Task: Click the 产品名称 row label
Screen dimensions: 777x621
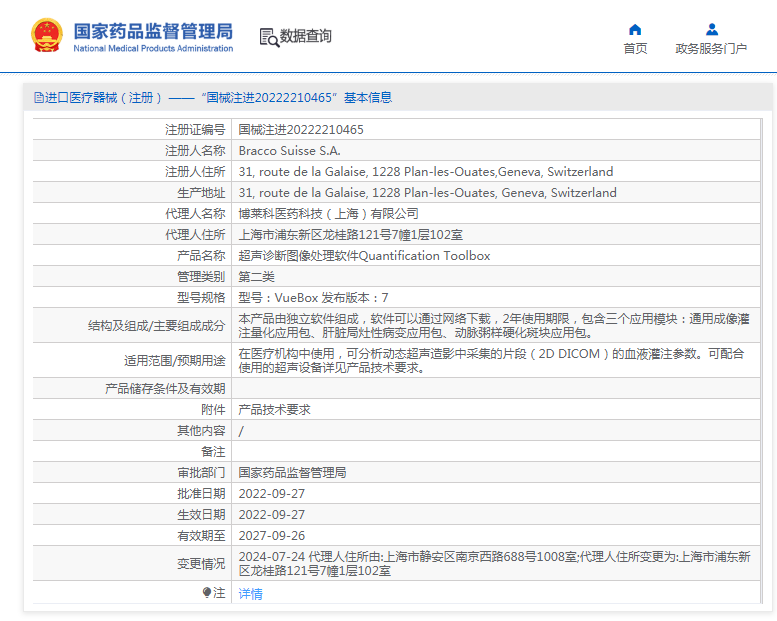Action: click(x=201, y=256)
